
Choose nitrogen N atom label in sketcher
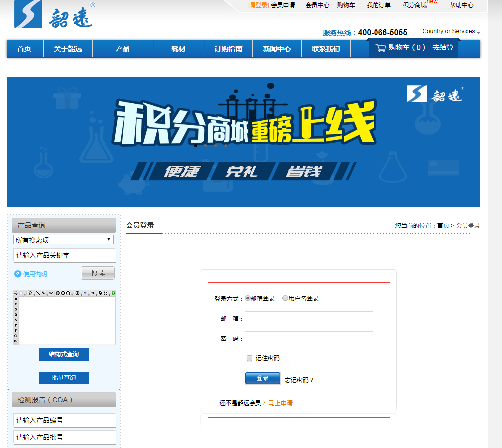pos(16,309)
